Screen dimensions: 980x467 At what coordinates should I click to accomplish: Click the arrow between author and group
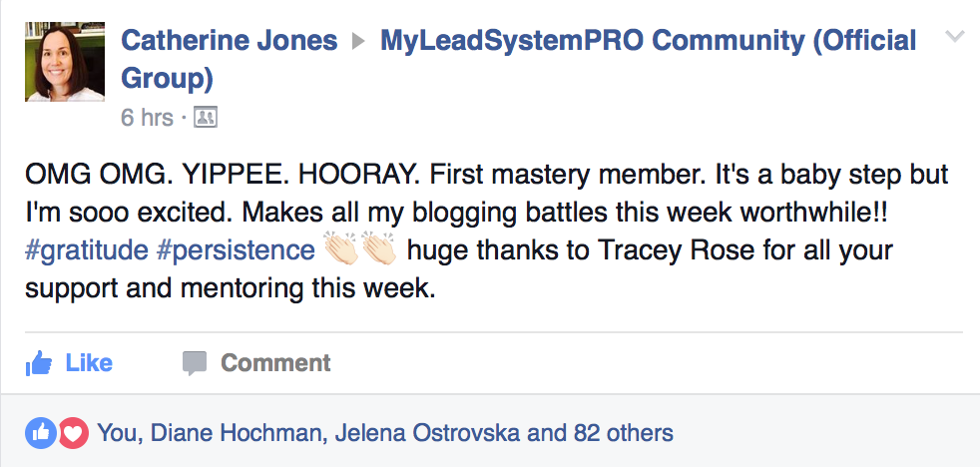tap(358, 42)
